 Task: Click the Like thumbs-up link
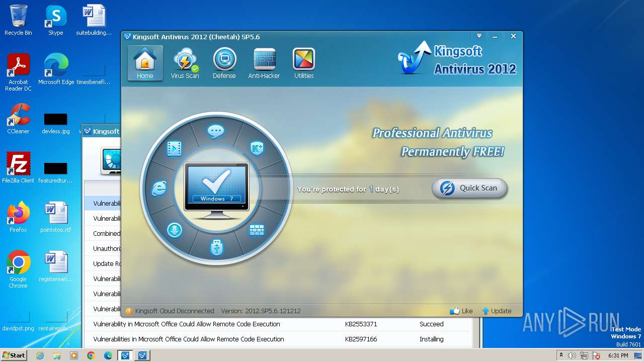461,311
